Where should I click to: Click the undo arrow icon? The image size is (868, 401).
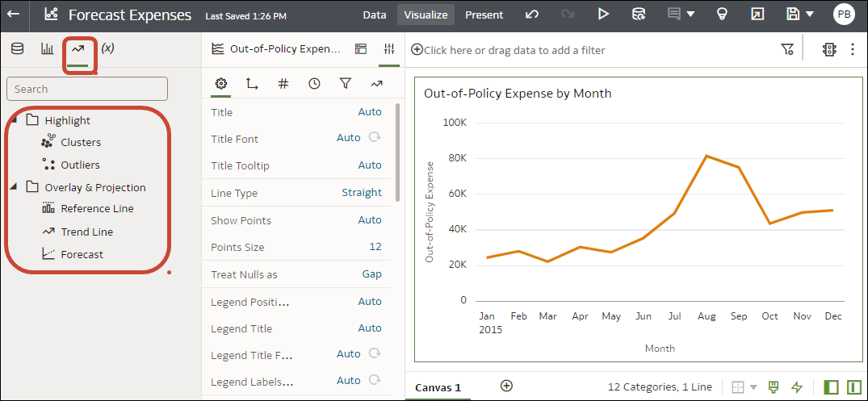[x=532, y=15]
